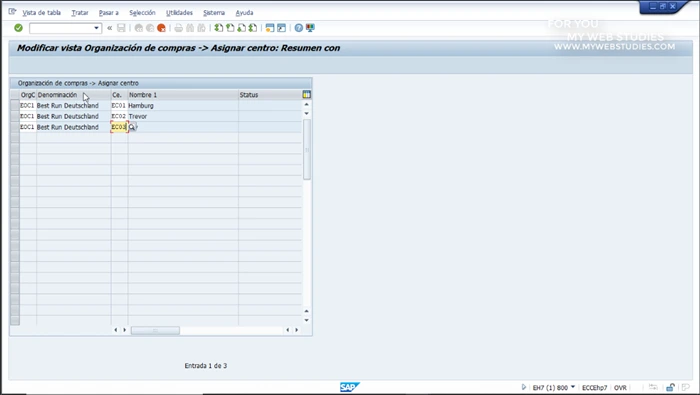Viewport: 700px width, 395px height.
Task: Click the Status column header
Action: [x=270, y=95]
